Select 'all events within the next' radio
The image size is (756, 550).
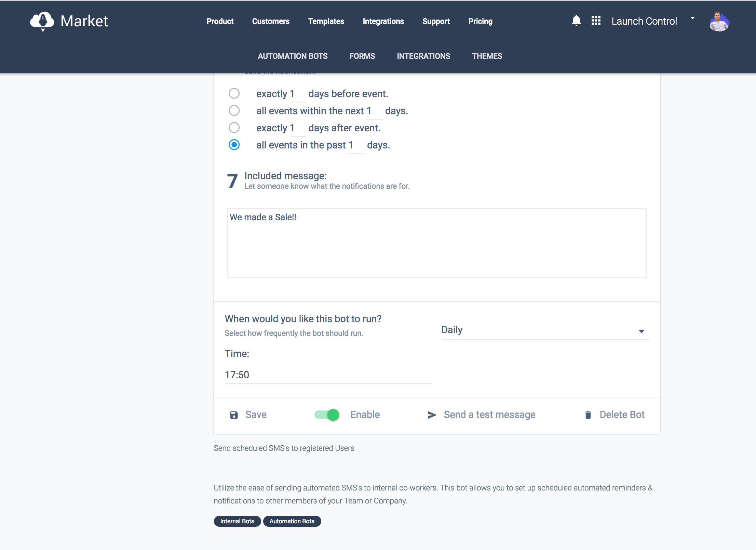click(234, 110)
